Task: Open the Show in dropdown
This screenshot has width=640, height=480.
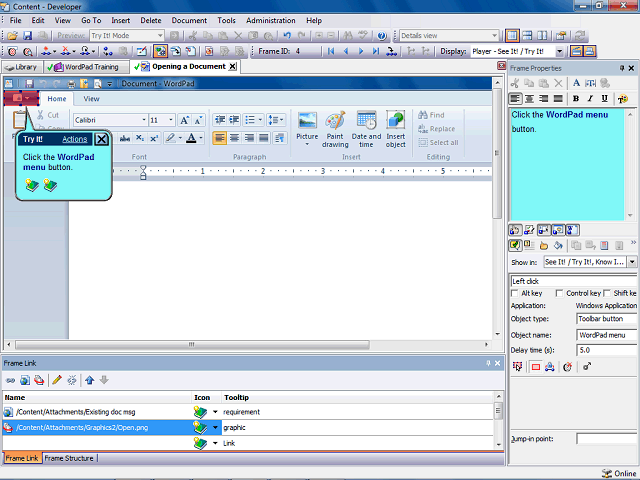Action: tap(632, 262)
